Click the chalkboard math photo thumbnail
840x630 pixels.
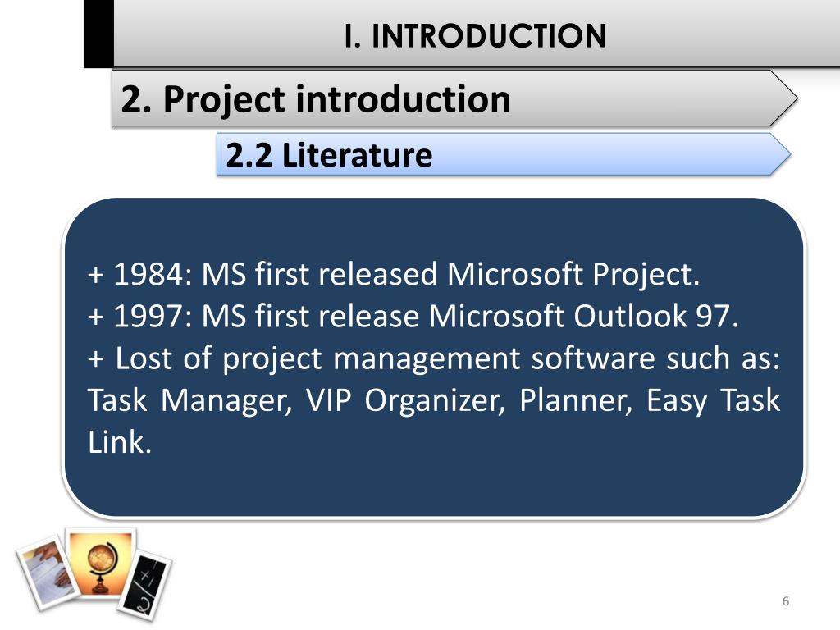point(145,584)
